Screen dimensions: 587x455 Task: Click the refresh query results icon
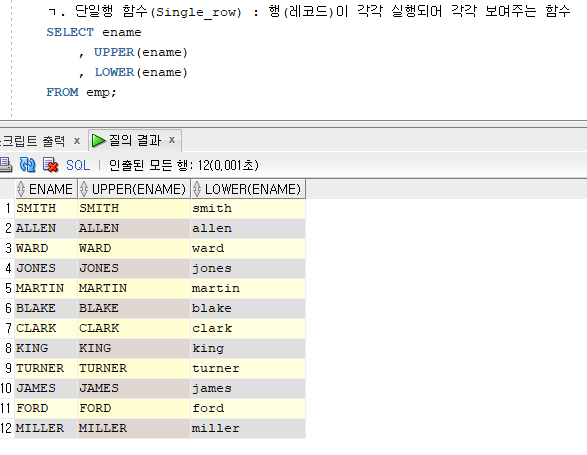[27, 165]
